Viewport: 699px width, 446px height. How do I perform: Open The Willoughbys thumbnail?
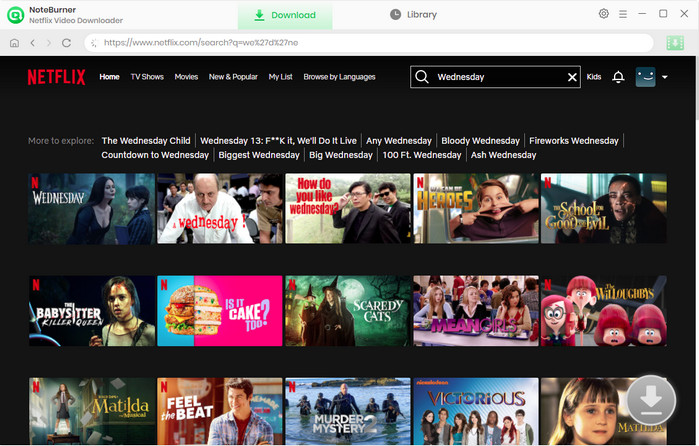click(604, 311)
